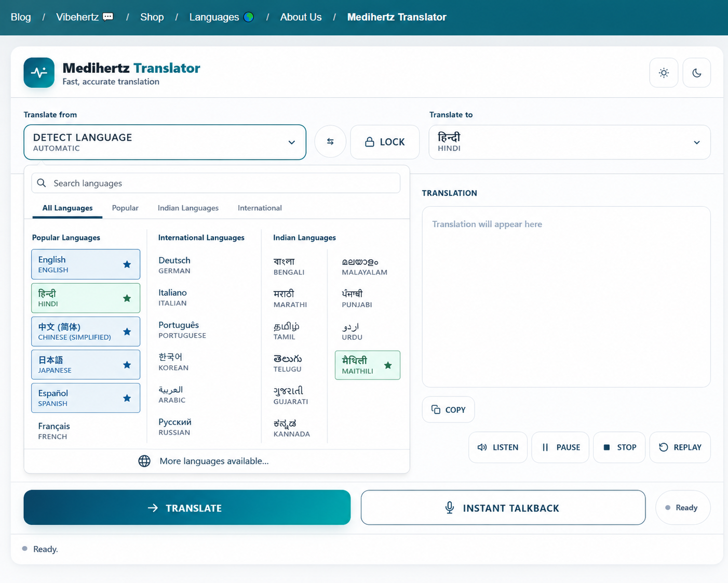The image size is (728, 583).
Task: Select Bengali language
Action: [289, 266]
